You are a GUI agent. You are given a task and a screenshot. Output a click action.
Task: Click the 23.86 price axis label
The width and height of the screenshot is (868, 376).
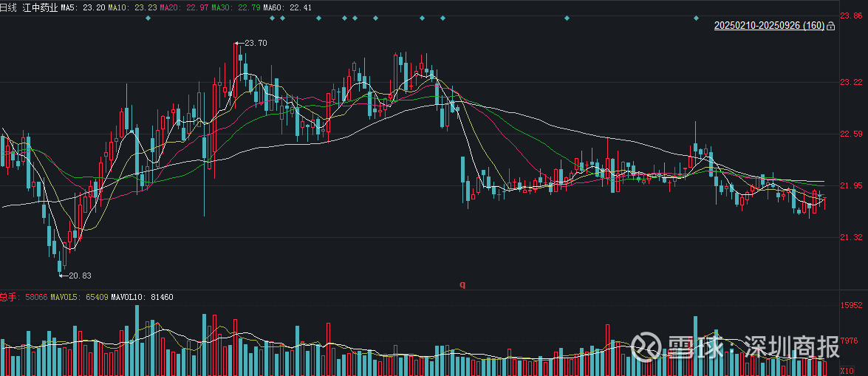[850, 16]
